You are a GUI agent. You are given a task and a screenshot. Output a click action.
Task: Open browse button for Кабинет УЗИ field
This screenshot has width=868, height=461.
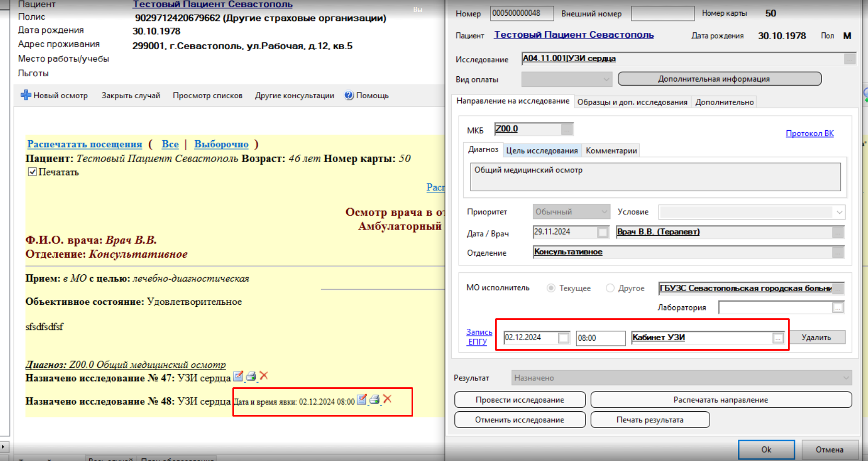point(778,338)
